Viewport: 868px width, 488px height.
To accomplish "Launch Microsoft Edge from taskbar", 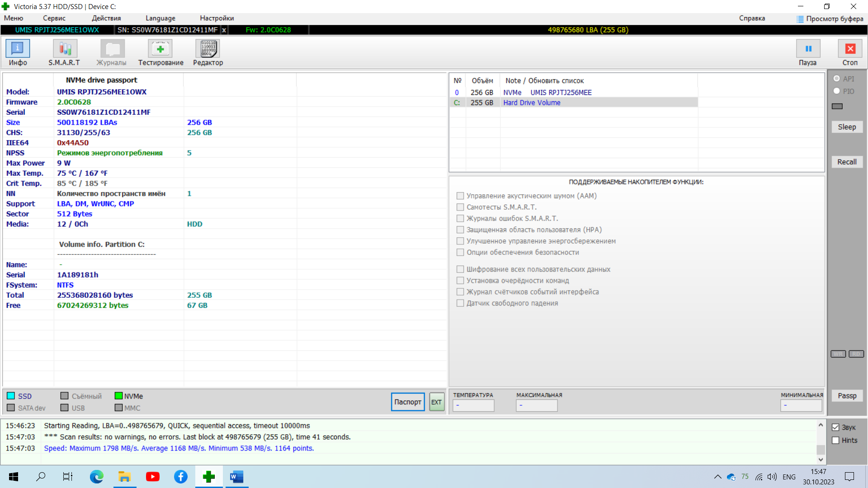I will tap(96, 477).
